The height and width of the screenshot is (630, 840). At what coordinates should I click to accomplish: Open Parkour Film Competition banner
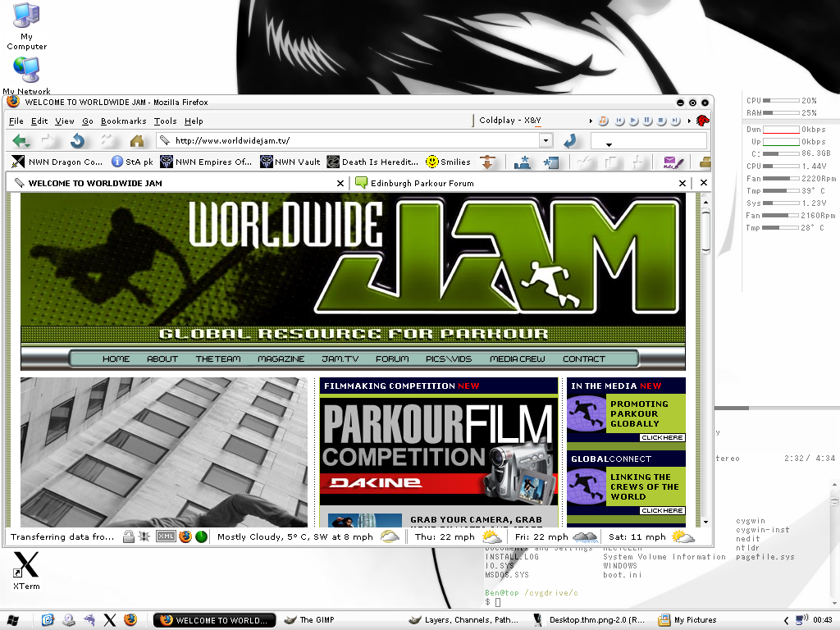(x=439, y=452)
